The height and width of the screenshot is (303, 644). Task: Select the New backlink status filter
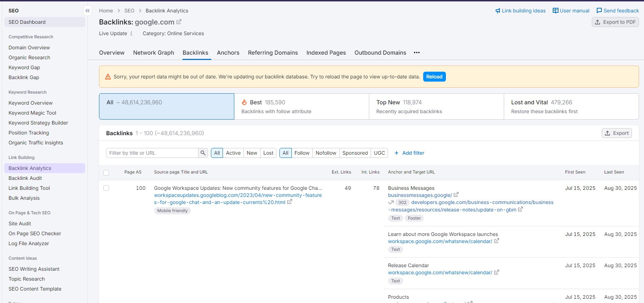coord(252,153)
